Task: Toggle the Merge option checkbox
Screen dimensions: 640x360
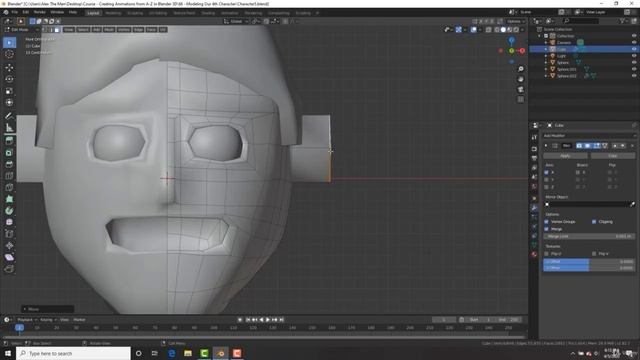Action: (x=547, y=229)
